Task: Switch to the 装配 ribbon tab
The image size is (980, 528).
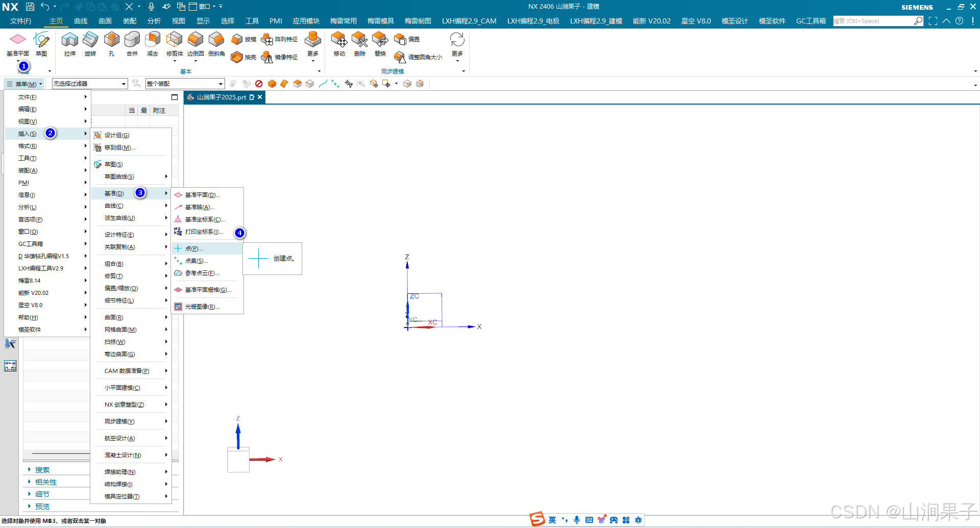Action: point(130,21)
